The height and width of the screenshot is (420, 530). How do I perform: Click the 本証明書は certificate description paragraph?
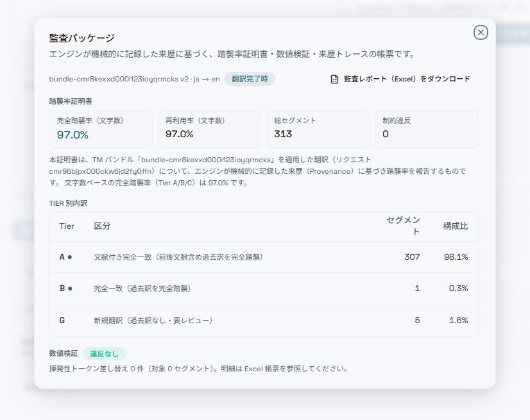(257, 171)
